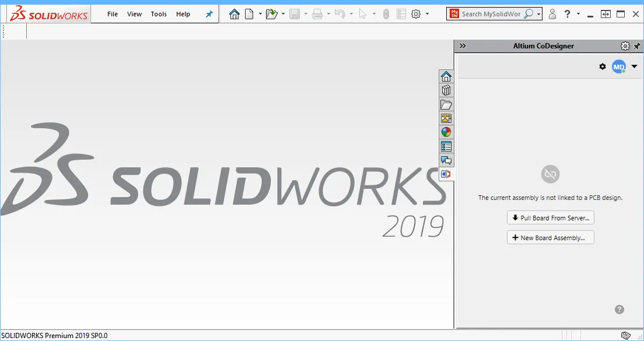Click the search magnifier icon
This screenshot has width=644, height=341.
pos(528,14)
